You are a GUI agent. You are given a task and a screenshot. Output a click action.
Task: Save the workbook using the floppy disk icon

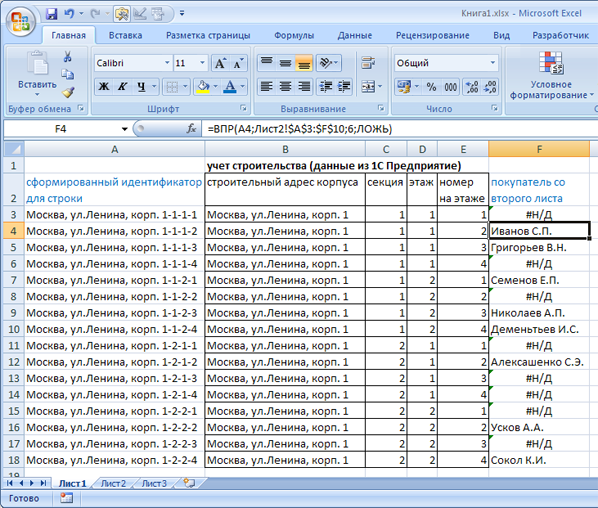51,14
